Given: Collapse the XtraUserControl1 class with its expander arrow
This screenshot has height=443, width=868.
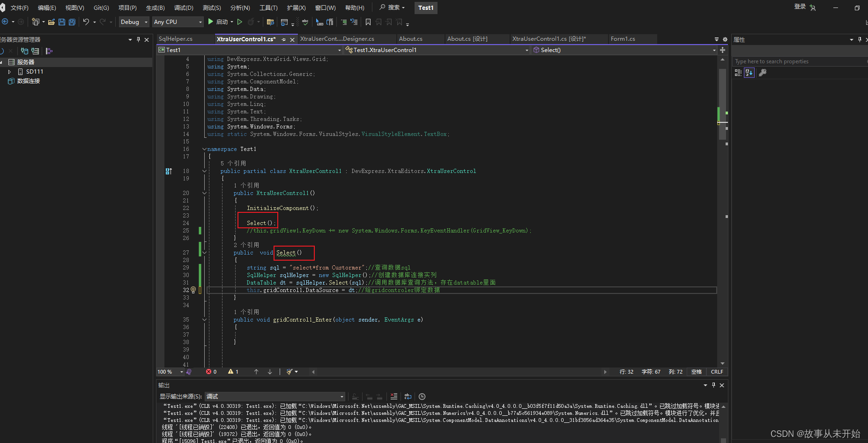Looking at the screenshot, I should pyautogui.click(x=204, y=171).
